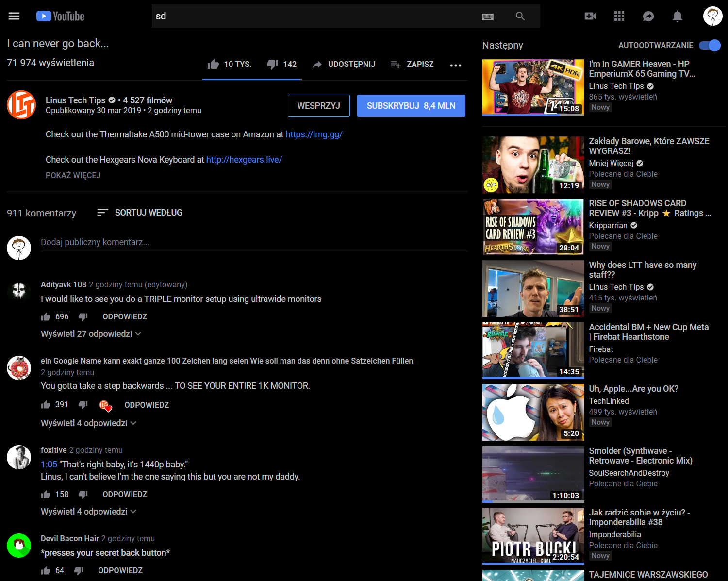Open the messages share icon in header
This screenshot has width=728, height=581.
(x=648, y=16)
